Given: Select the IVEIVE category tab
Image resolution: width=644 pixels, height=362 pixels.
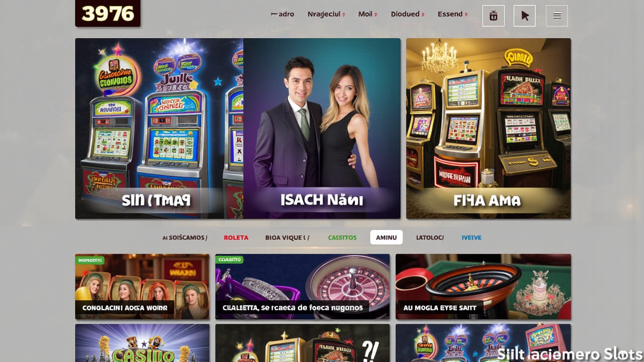Looking at the screenshot, I should coord(471,237).
